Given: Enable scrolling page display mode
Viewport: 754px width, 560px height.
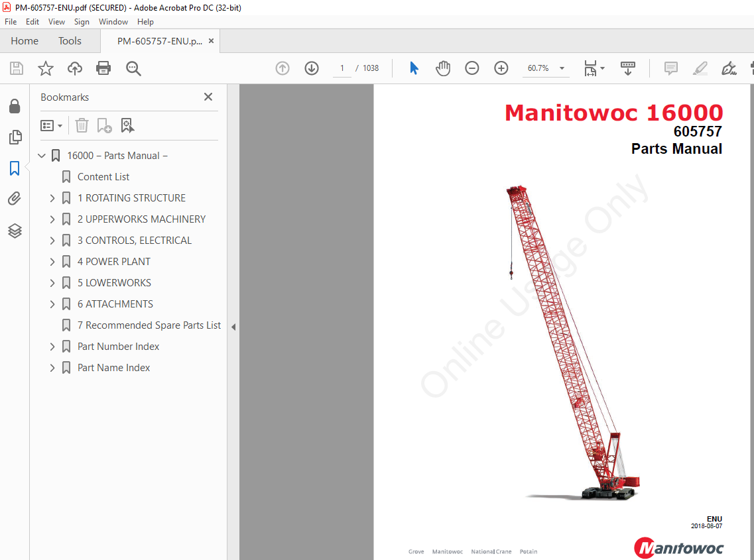Looking at the screenshot, I should [627, 68].
